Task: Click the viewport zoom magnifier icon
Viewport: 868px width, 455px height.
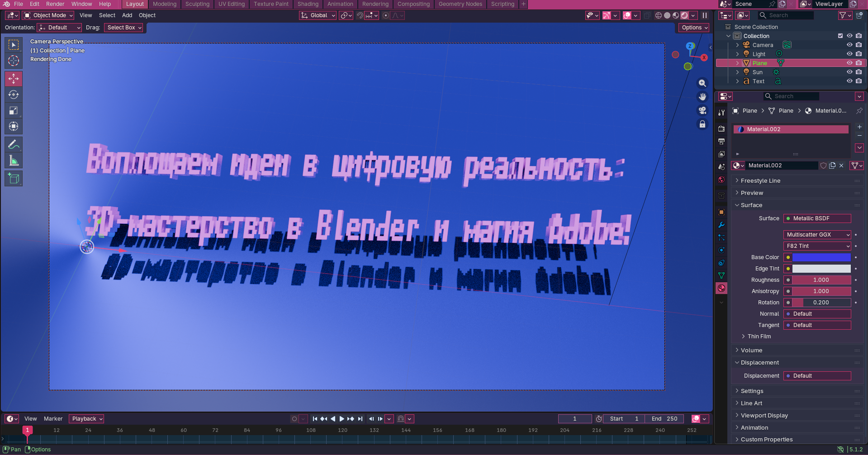Action: 702,83
